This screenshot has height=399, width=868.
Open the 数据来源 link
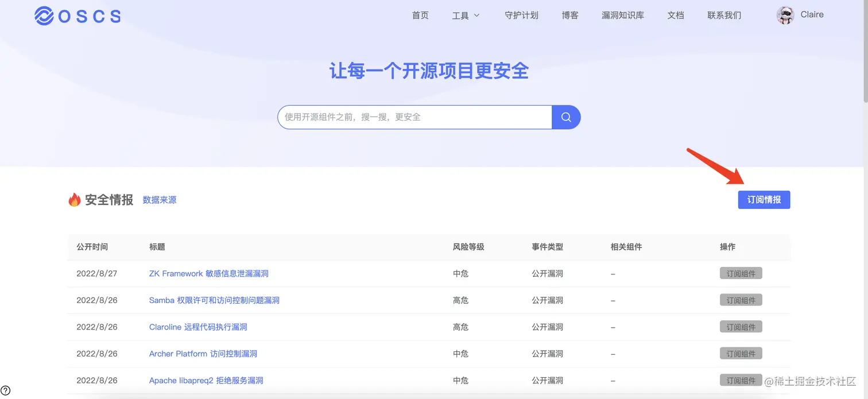tap(160, 200)
